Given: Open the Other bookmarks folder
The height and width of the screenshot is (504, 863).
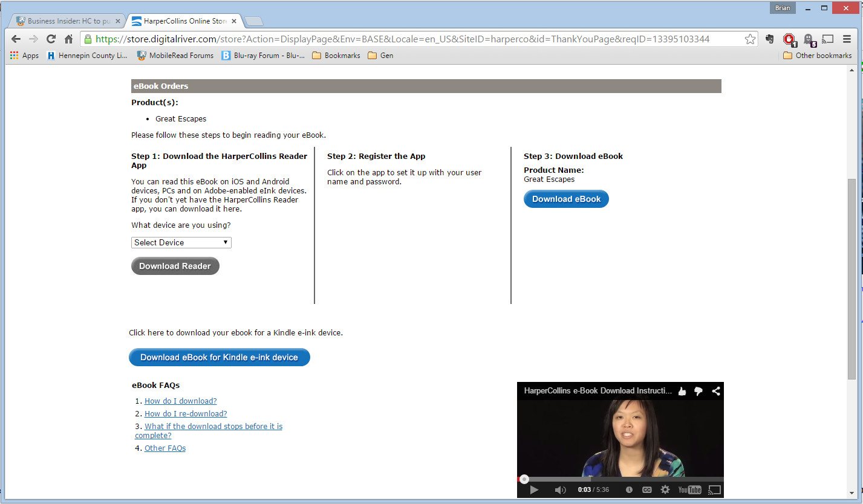Looking at the screenshot, I should (x=817, y=56).
